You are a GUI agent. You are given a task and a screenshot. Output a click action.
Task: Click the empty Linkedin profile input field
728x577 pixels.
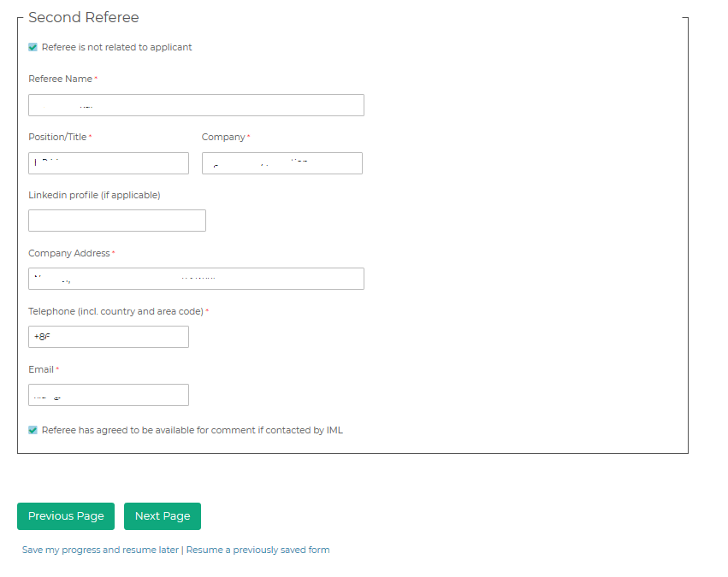click(117, 221)
